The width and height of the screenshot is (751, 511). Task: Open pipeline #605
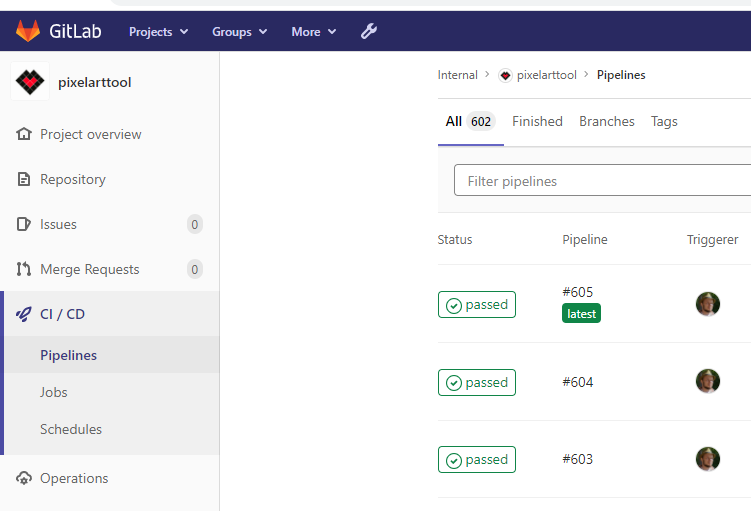[x=578, y=292]
